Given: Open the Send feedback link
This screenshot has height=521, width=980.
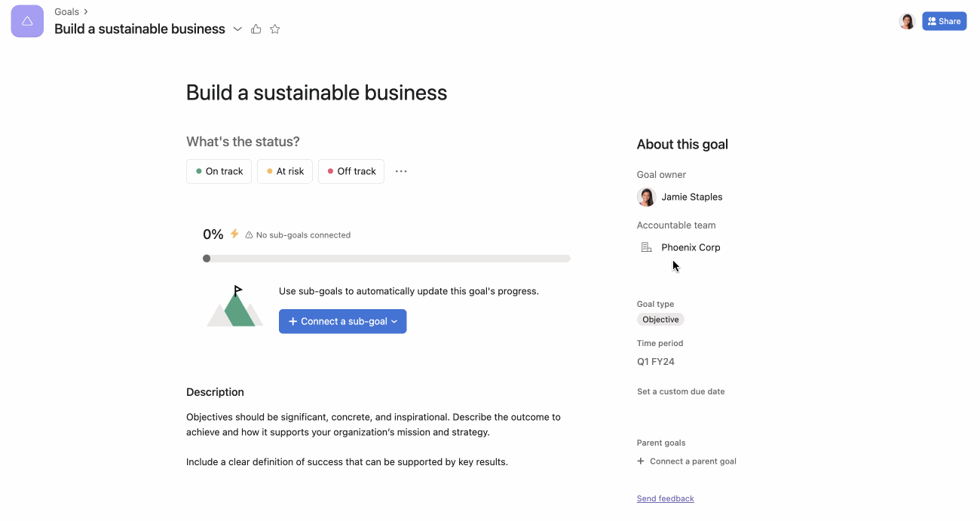Looking at the screenshot, I should point(665,498).
